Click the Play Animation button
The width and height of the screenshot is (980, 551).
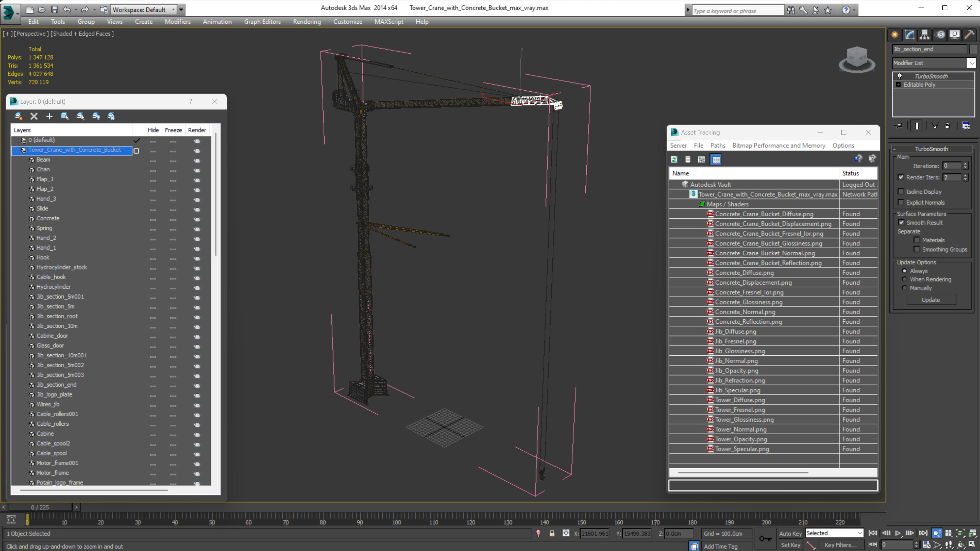click(898, 533)
